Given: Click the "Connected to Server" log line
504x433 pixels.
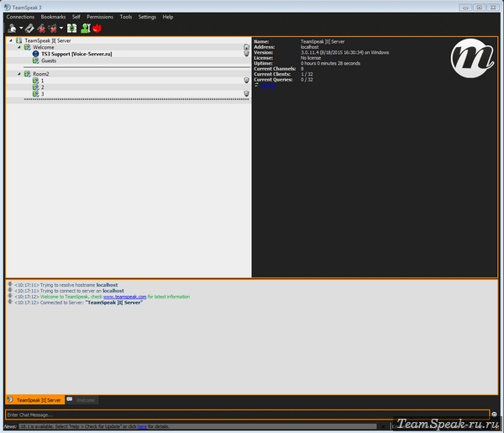Looking at the screenshot, I should pyautogui.click(x=78, y=303).
